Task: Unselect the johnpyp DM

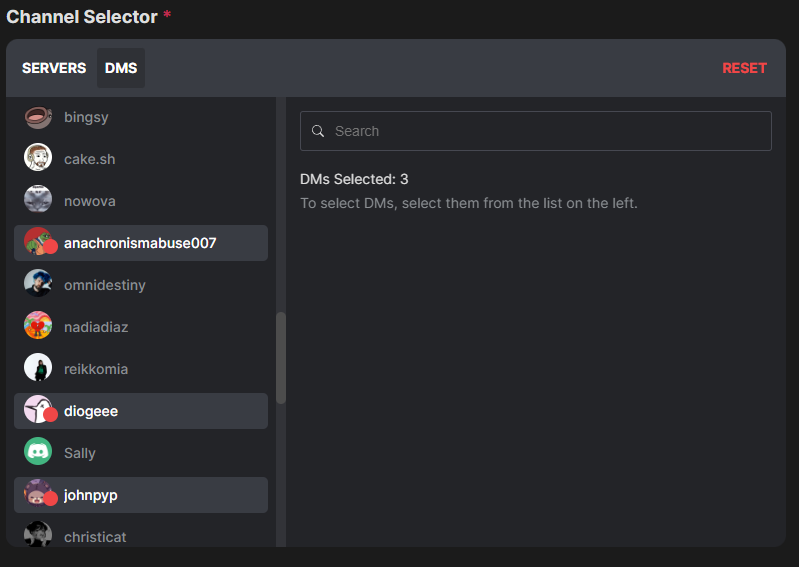Action: (140, 495)
